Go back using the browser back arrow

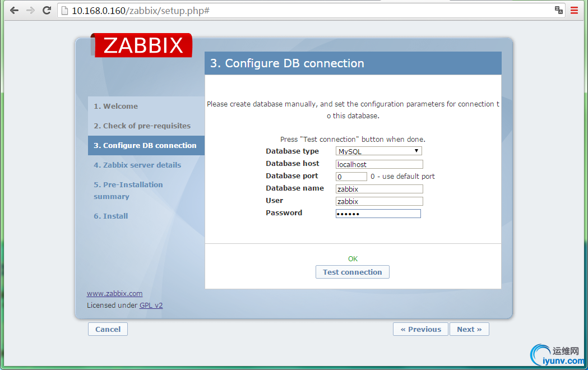click(14, 11)
